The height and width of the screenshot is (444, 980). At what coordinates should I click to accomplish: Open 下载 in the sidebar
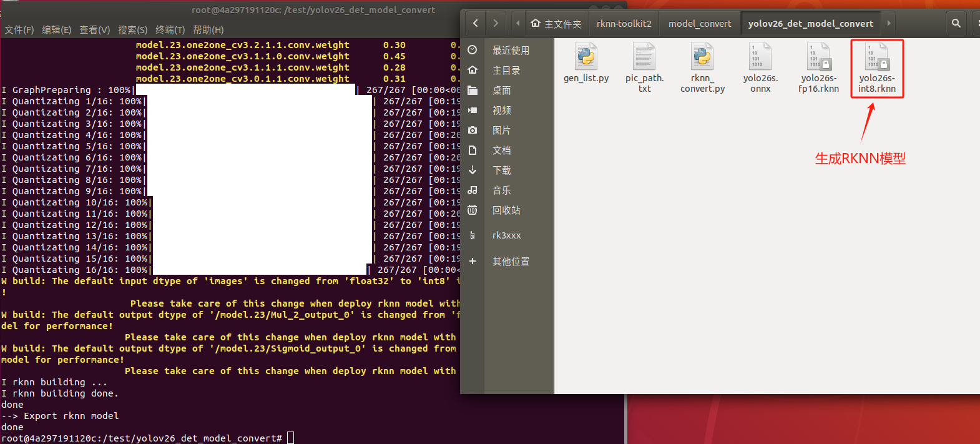(x=501, y=170)
